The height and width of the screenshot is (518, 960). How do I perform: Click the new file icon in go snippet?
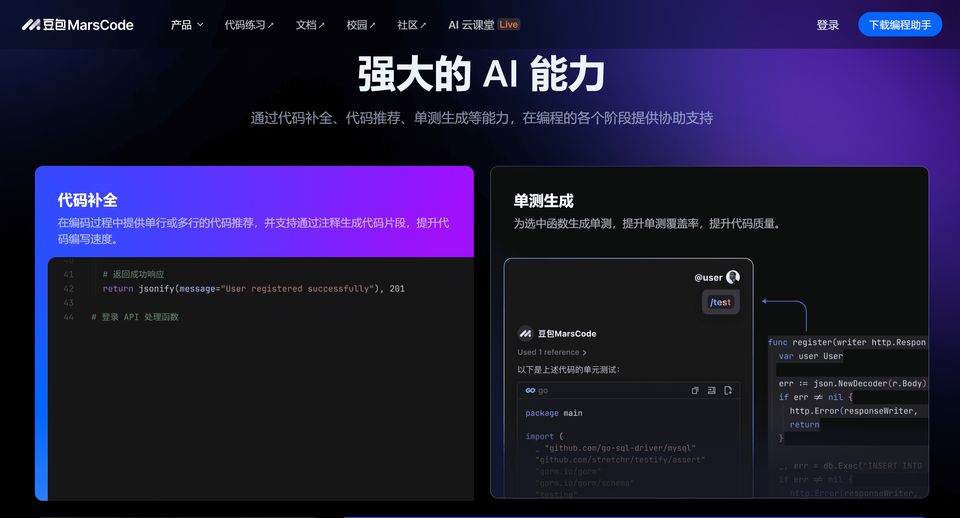click(728, 390)
